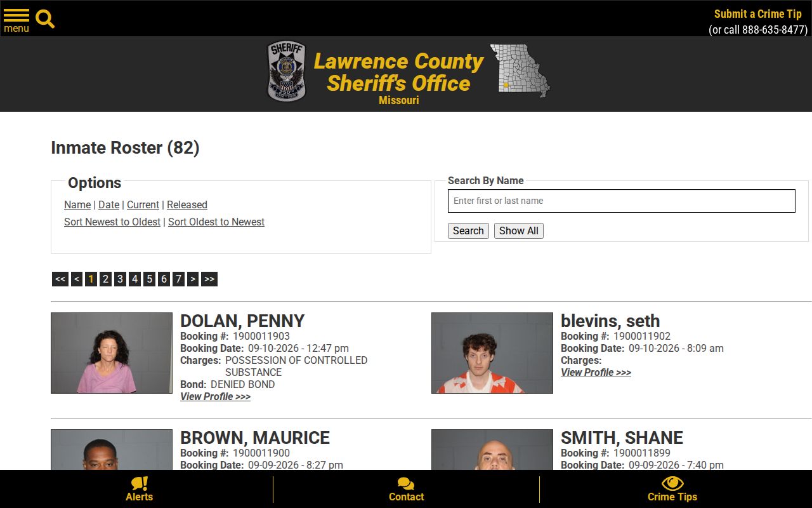Go to first page with << button
Image resolution: width=812 pixels, height=508 pixels.
[x=60, y=279]
